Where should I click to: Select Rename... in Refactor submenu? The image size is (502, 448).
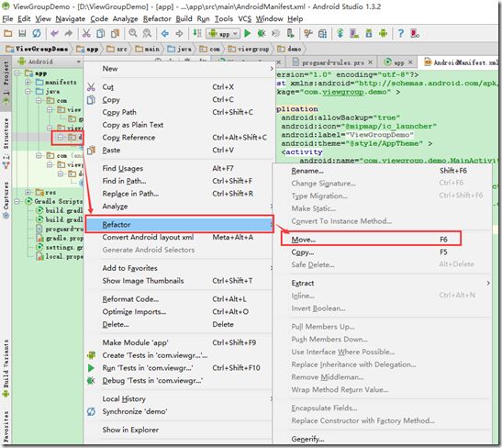(x=383, y=171)
